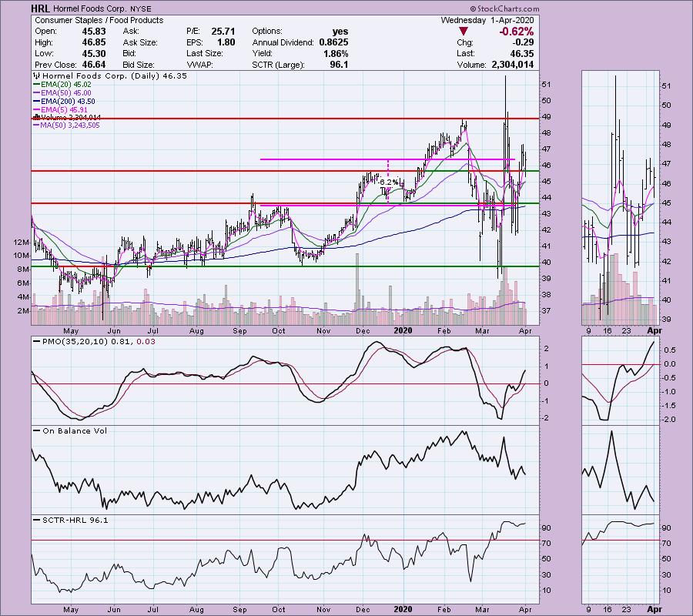Click the EMA(5) 45.91 legend entry

(x=61, y=109)
